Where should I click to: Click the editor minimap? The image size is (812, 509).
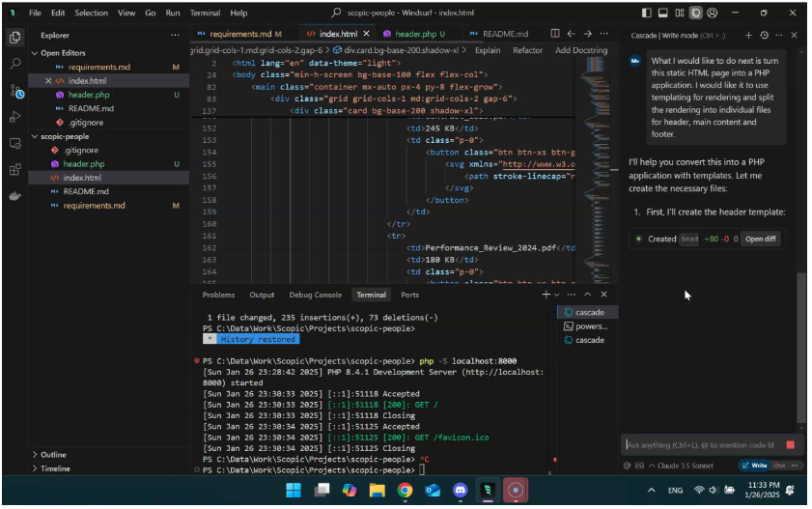pyautogui.click(x=598, y=171)
